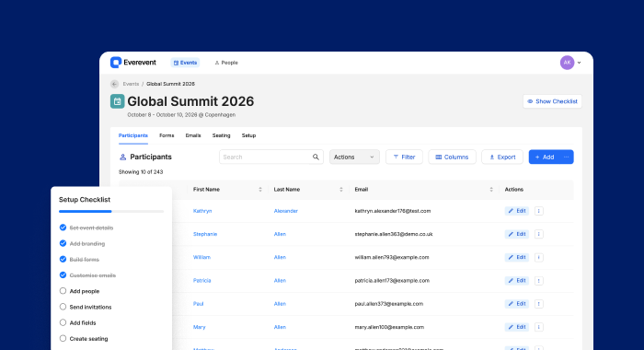The height and width of the screenshot is (350, 644).
Task: Edit Mary Allen's row
Action: 517,327
